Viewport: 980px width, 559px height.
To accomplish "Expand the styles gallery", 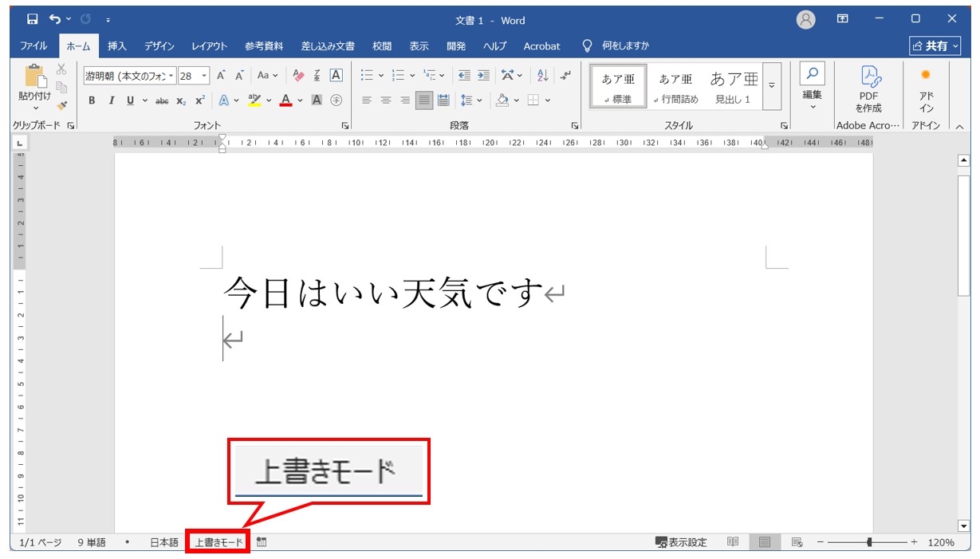I will tap(771, 86).
